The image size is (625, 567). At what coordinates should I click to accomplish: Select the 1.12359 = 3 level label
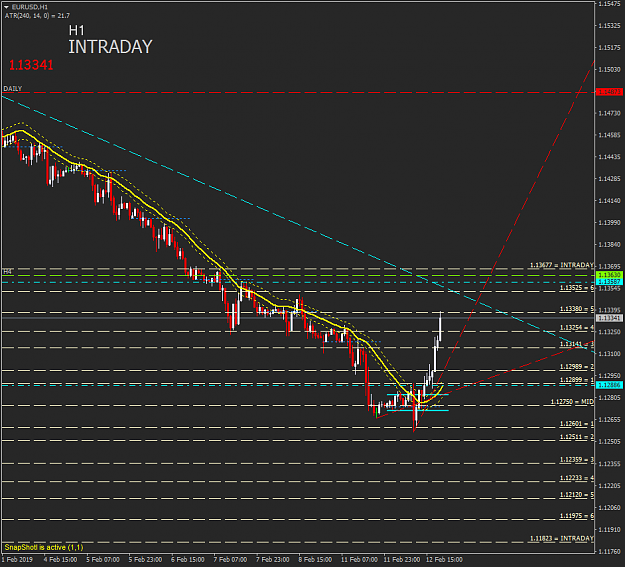(577, 459)
